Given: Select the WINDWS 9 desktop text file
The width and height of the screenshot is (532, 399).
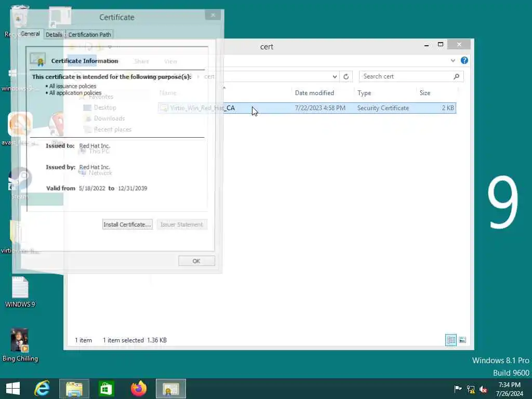Looking at the screenshot, I should pyautogui.click(x=20, y=292).
